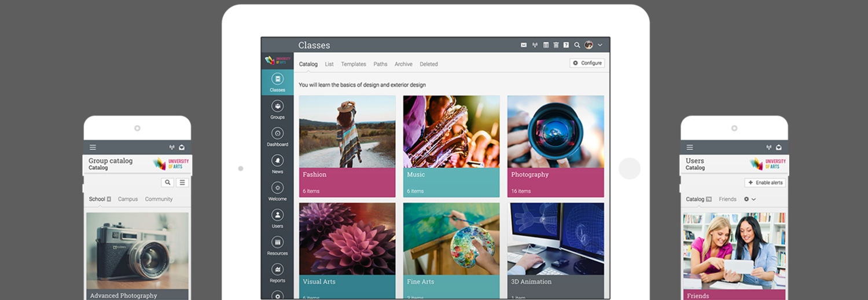Switch to the Deleted tab
The width and height of the screenshot is (868, 300).
tap(429, 64)
